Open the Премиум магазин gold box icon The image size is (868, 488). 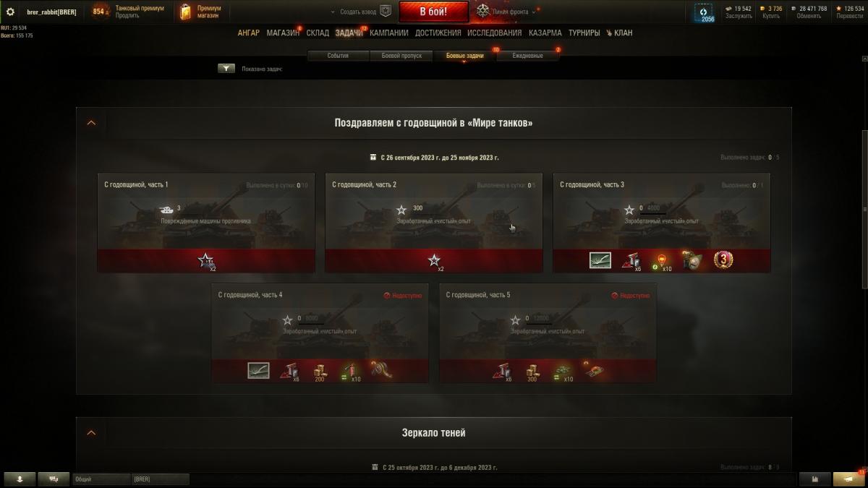[x=185, y=12]
